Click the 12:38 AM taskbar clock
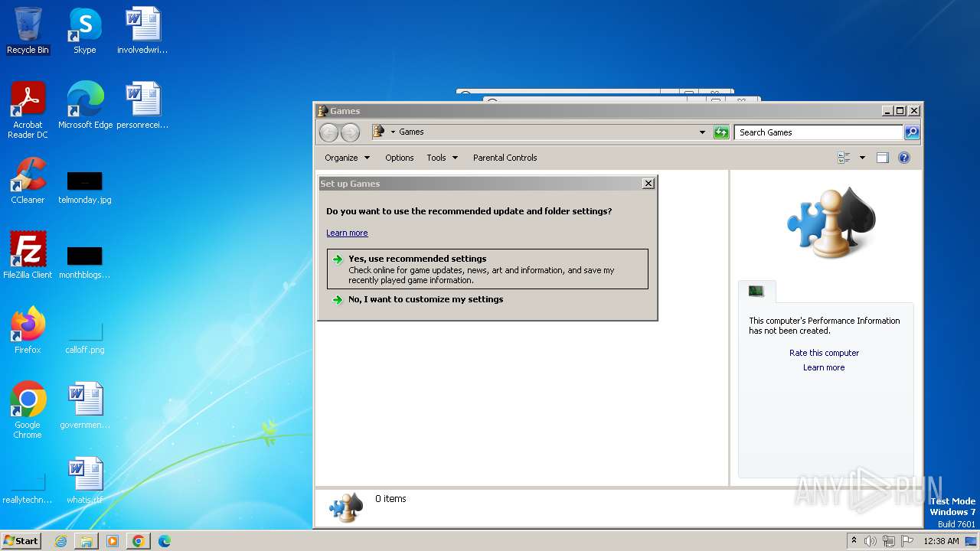Viewport: 980px width, 551px height. click(x=941, y=541)
